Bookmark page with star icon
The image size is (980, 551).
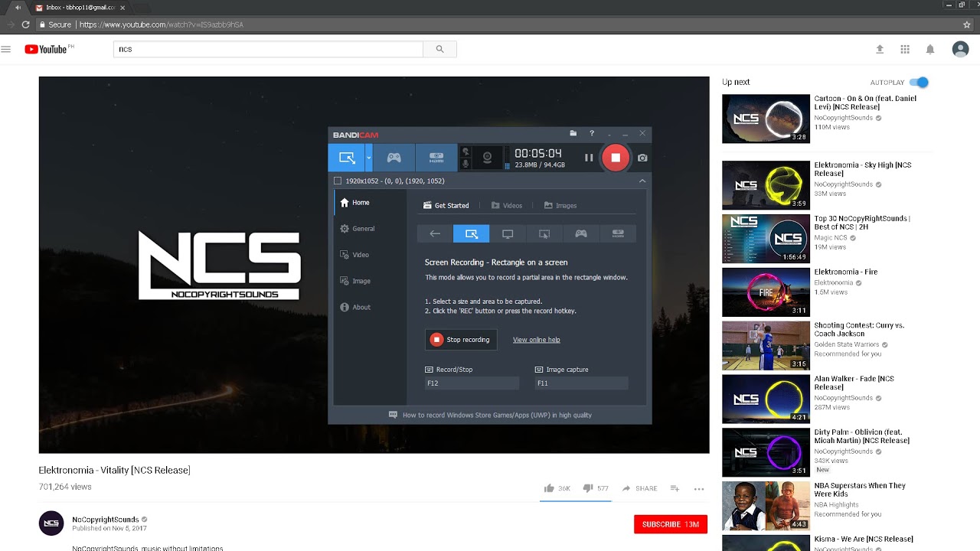tap(967, 24)
